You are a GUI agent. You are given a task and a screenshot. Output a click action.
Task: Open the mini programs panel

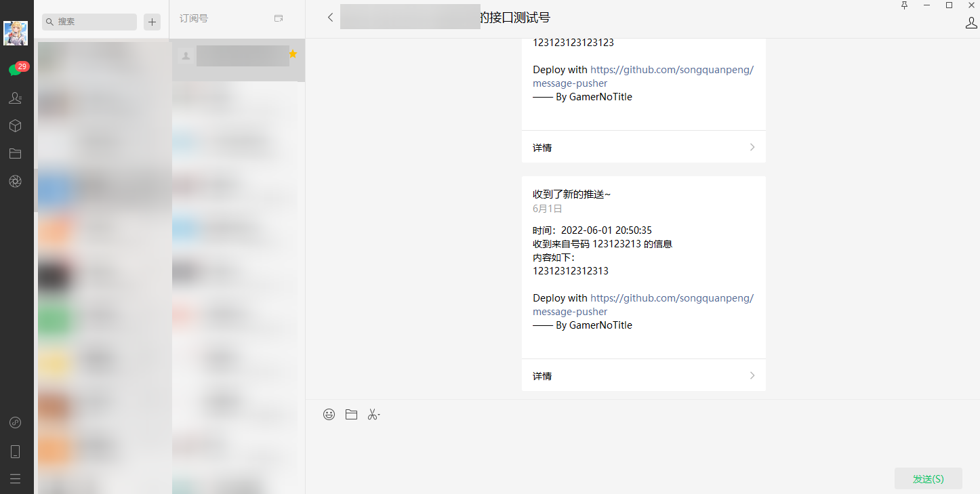(15, 423)
